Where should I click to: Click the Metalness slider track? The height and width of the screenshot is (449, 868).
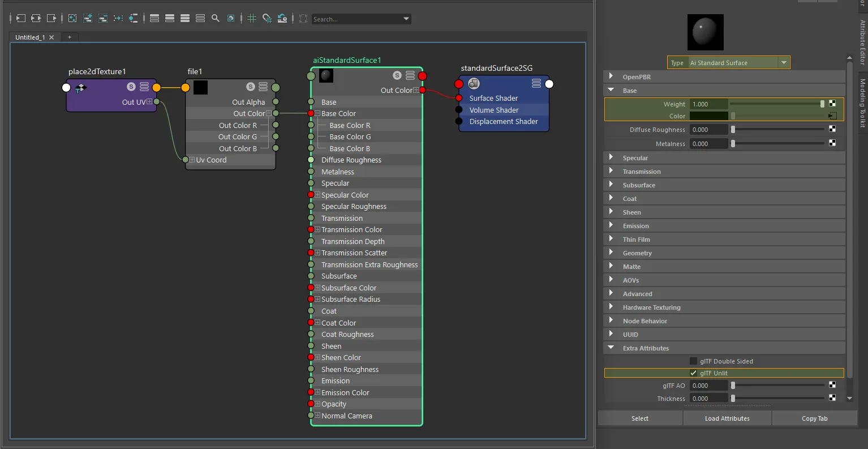click(777, 143)
